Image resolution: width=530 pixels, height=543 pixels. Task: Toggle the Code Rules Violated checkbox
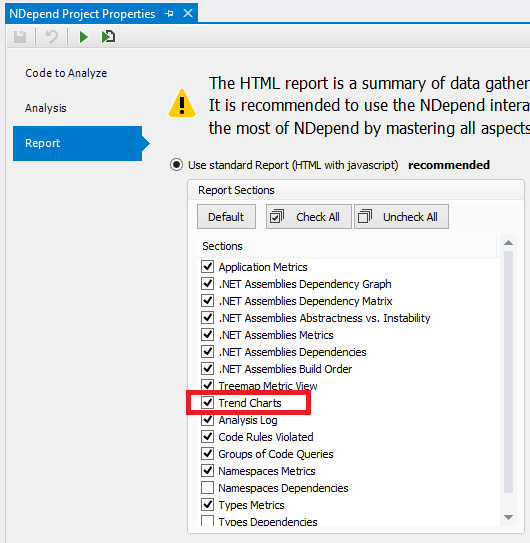pos(207,436)
